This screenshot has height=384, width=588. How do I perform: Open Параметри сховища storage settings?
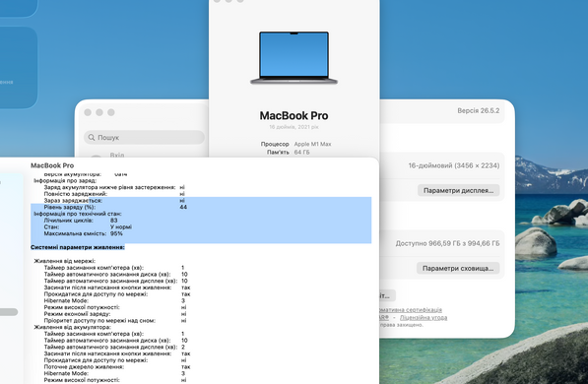458,268
